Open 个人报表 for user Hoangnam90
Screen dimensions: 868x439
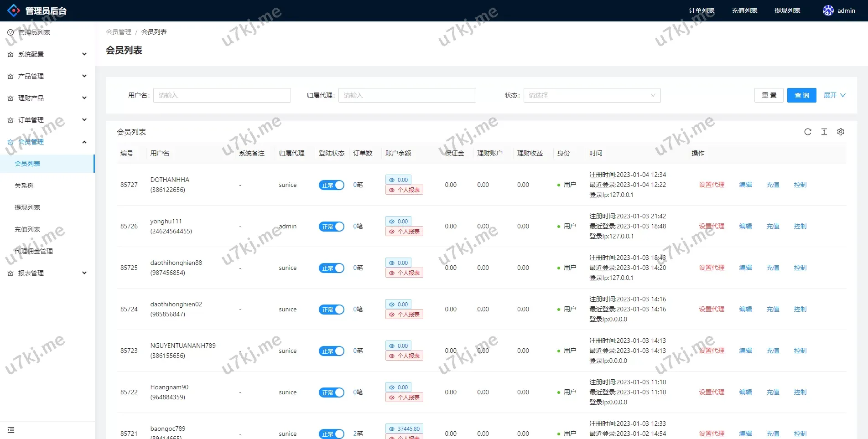[404, 397]
